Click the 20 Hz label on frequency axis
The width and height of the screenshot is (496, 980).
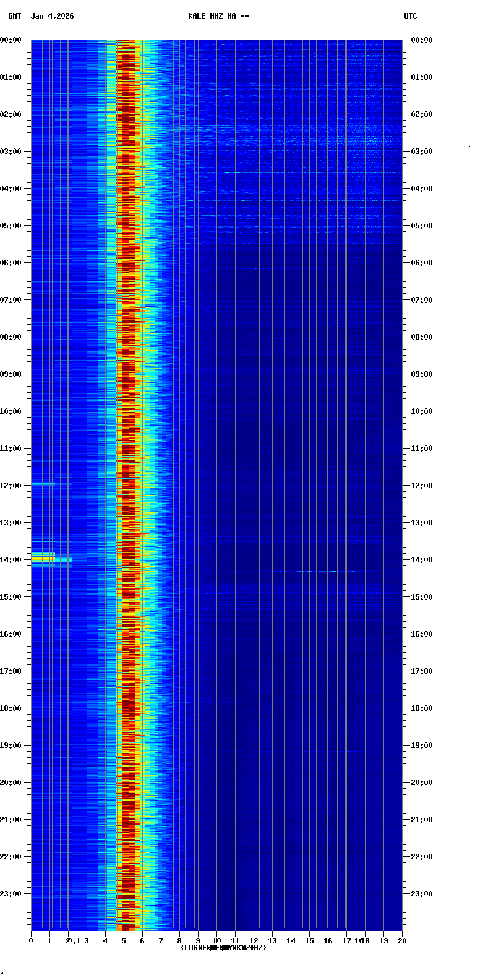402,941
